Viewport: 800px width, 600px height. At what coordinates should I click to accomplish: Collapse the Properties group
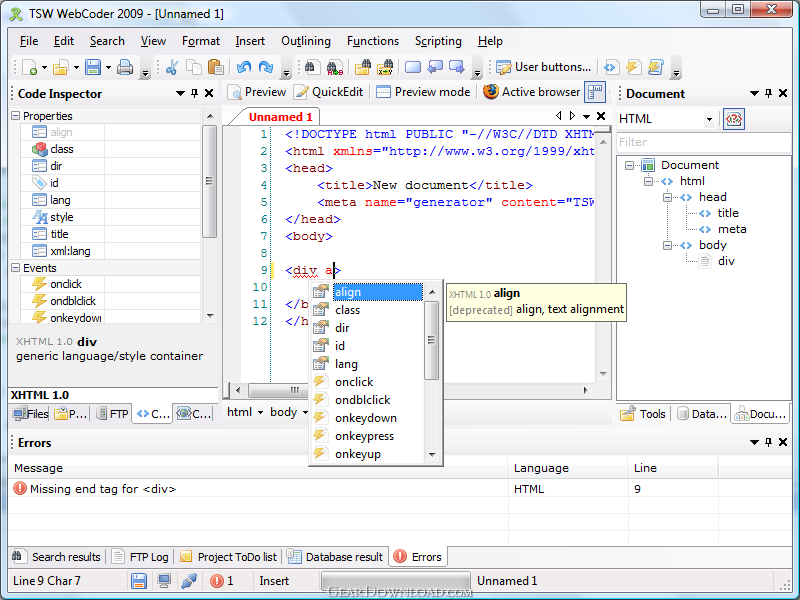15,116
